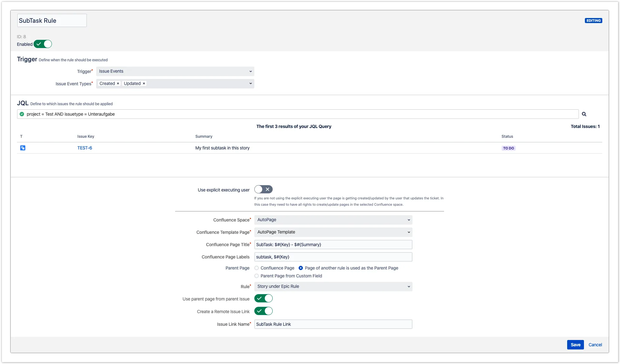Open the Rule dropdown Story under Epic
The width and height of the screenshot is (620, 364).
tap(333, 287)
